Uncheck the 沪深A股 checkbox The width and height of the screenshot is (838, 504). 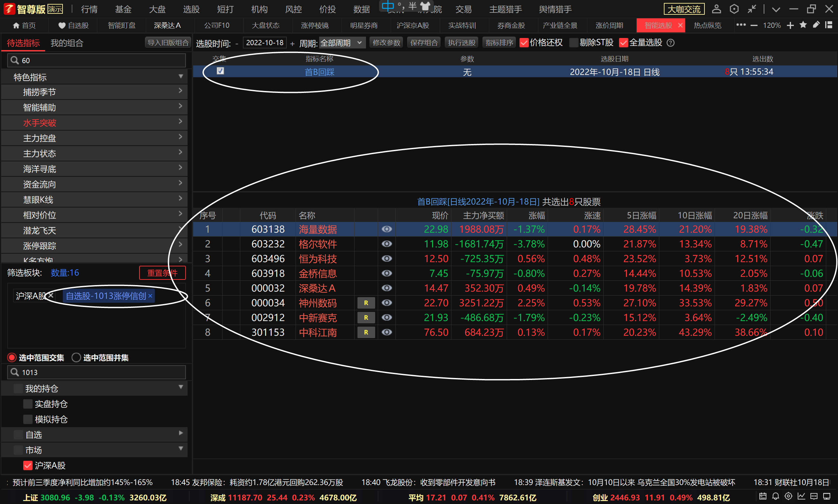[x=28, y=465]
